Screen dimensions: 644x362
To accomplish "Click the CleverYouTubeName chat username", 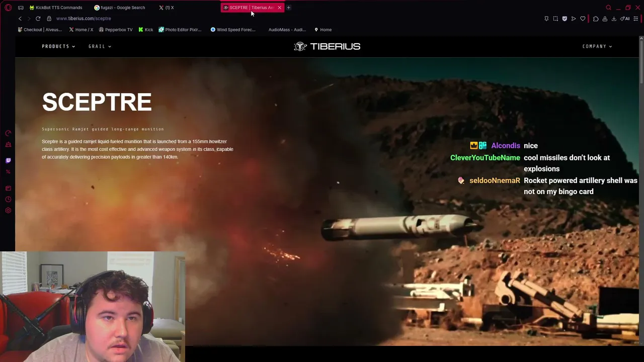I will [x=485, y=158].
